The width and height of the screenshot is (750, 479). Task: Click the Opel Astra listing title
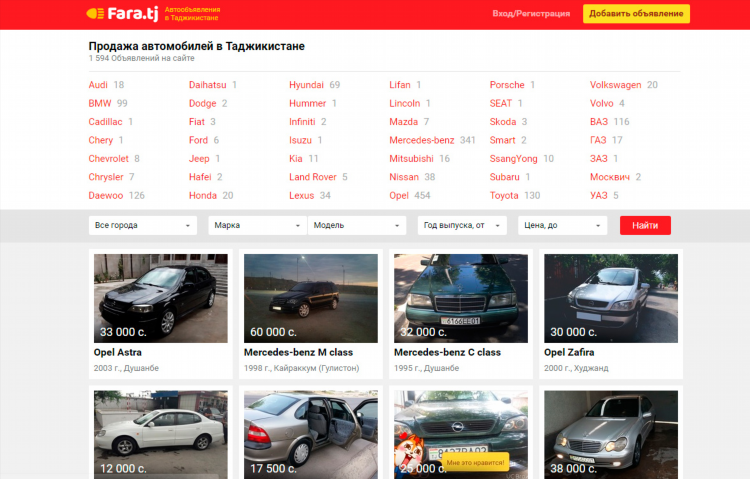(x=118, y=352)
